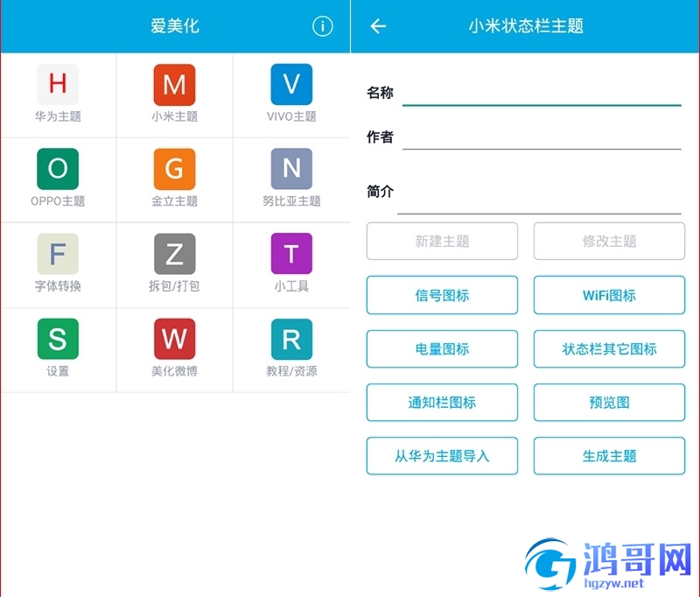Tap the info icon in 爱美化 header
This screenshot has width=700, height=597.
click(x=322, y=26)
